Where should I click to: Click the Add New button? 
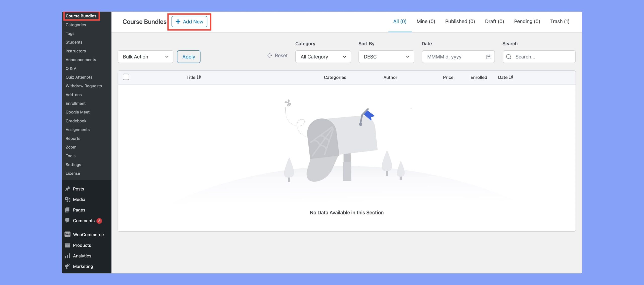(x=189, y=21)
